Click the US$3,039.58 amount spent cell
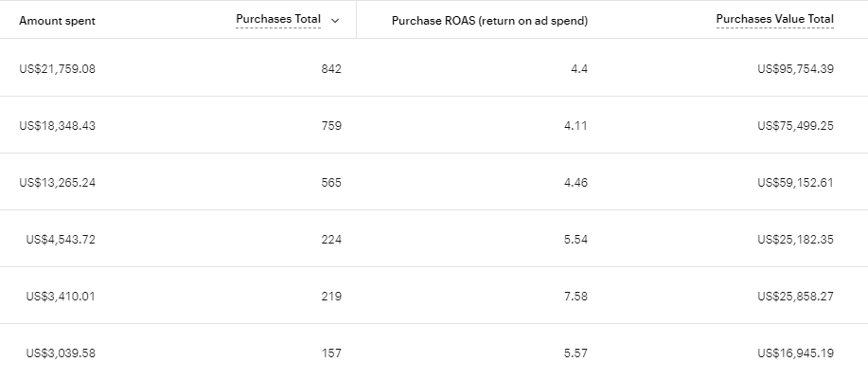Screen dimensions: 868x380 click(x=61, y=353)
